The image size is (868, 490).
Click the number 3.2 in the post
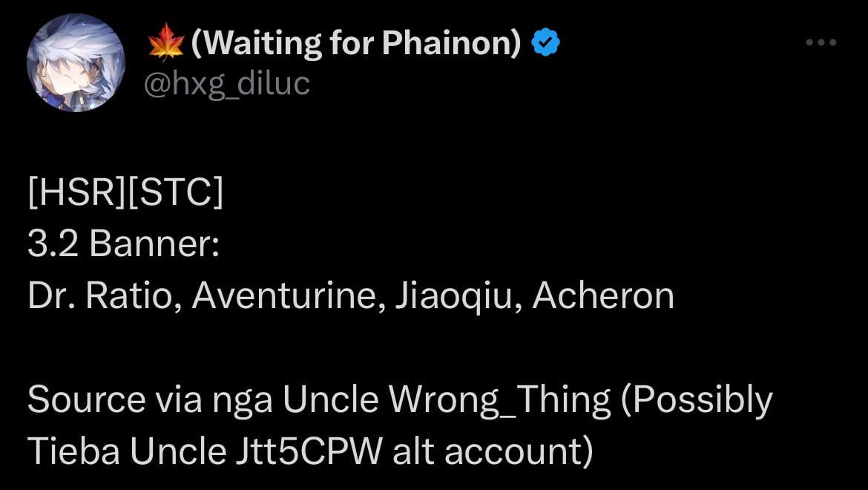click(53, 244)
